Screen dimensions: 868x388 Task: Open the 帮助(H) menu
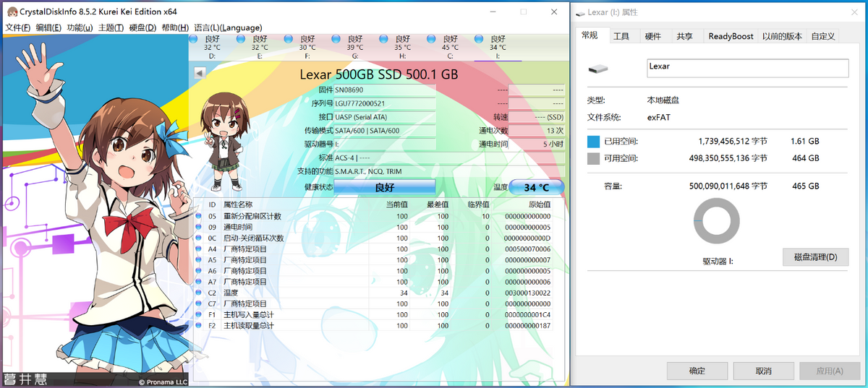click(x=175, y=27)
